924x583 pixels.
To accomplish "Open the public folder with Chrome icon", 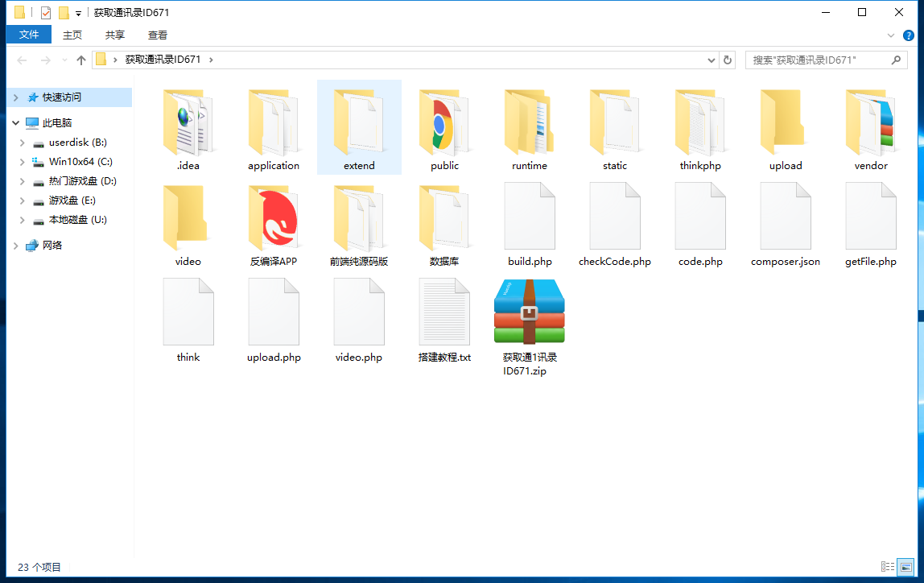I will [x=444, y=127].
